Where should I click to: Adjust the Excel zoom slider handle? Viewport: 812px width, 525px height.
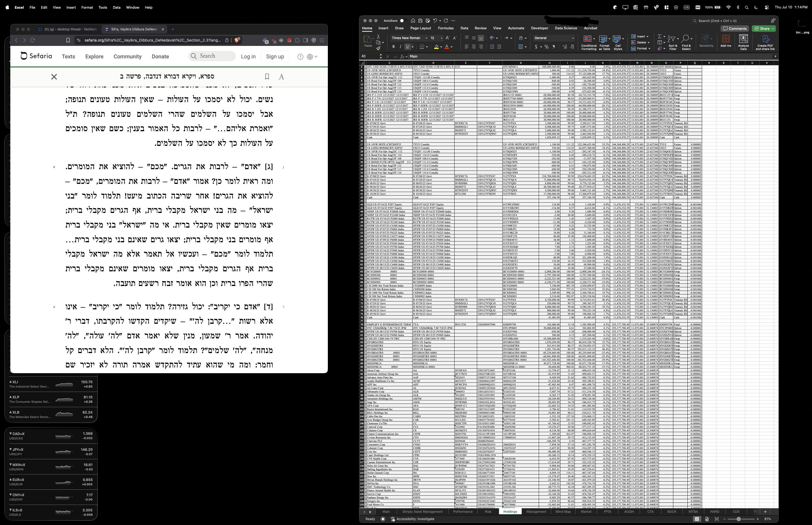click(738, 519)
